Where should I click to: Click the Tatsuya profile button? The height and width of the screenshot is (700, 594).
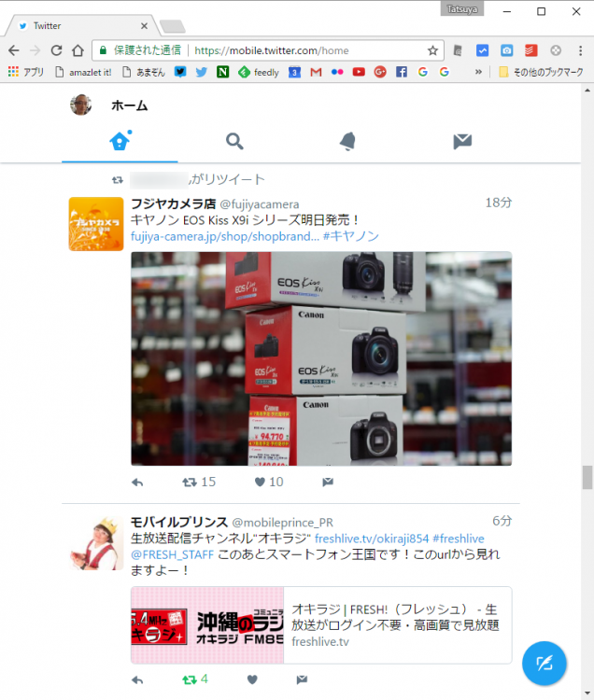[x=461, y=9]
